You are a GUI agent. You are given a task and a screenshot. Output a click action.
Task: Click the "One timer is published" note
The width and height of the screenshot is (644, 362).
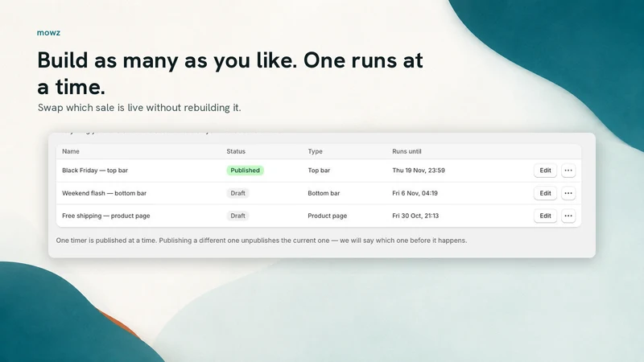pyautogui.click(x=261, y=241)
